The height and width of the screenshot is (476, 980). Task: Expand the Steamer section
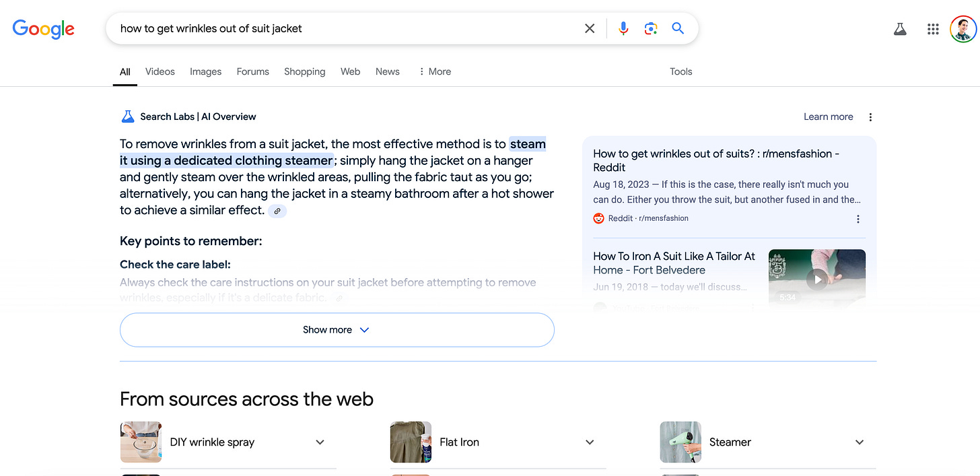pos(860,442)
